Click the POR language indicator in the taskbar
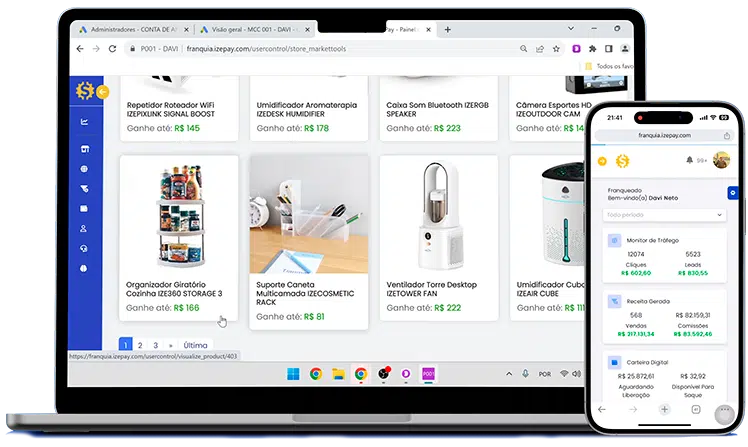The width and height of the screenshot is (748, 447). pos(544,374)
